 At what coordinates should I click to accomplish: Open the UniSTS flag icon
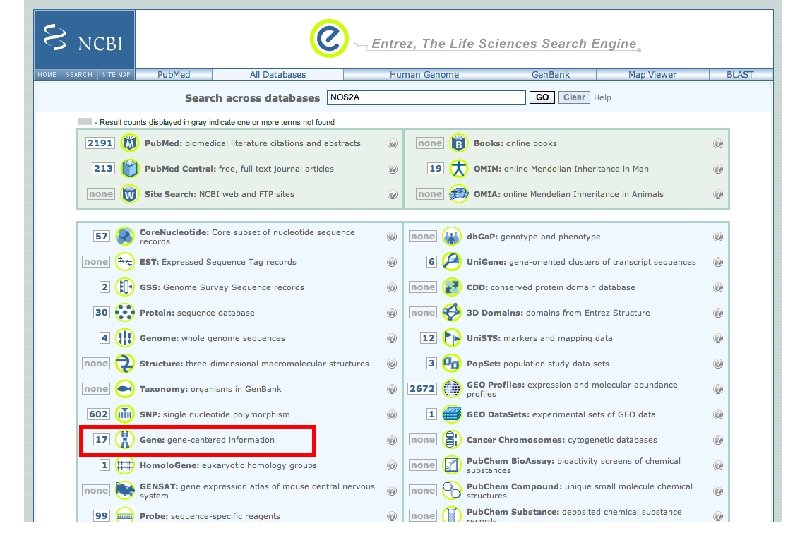(x=451, y=338)
